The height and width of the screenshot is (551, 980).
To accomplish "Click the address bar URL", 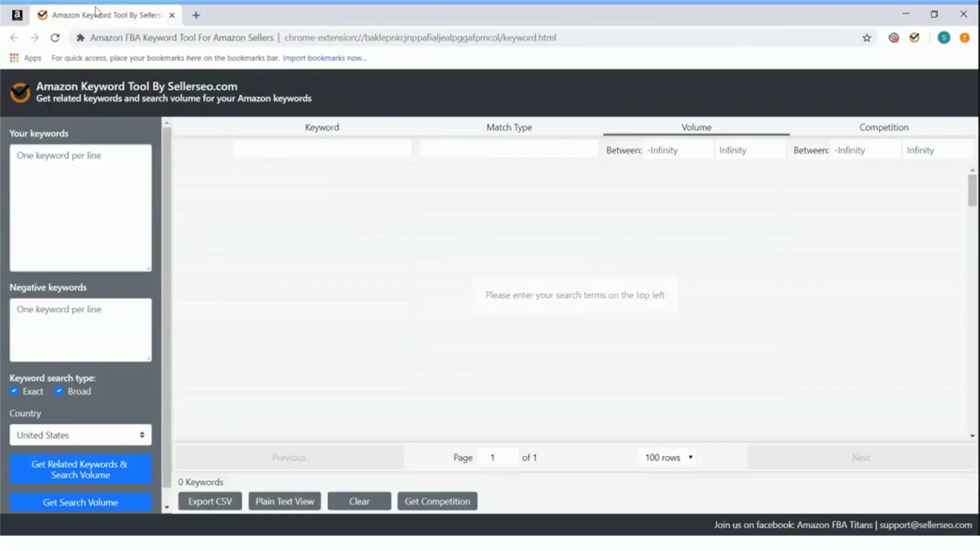I will (420, 37).
